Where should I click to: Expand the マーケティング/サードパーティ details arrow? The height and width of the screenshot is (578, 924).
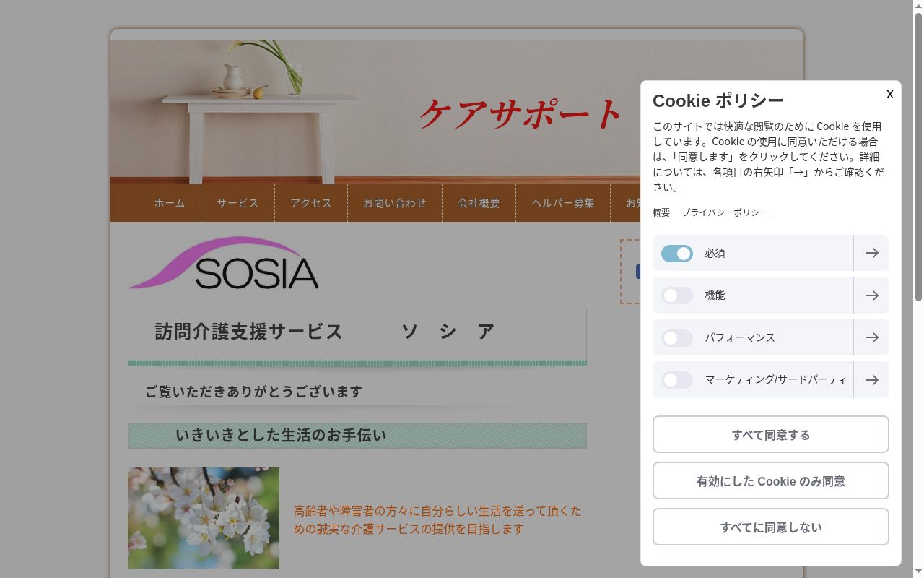(871, 380)
